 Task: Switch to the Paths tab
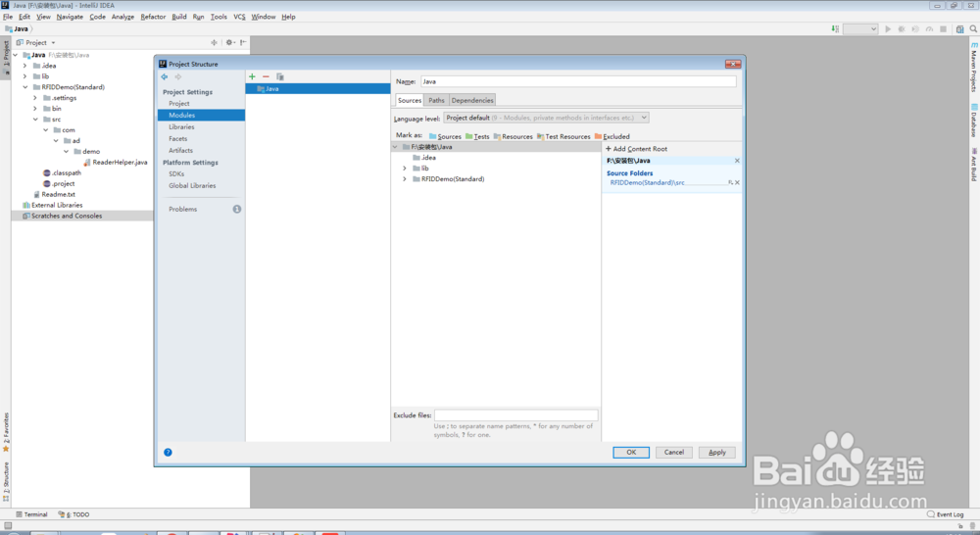436,100
